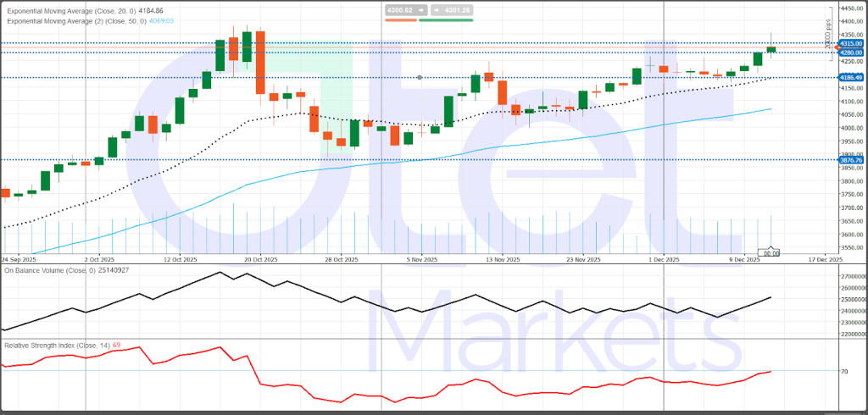868x415 pixels.
Task: Click the 1 Dec 2025 date label
Action: (664, 259)
